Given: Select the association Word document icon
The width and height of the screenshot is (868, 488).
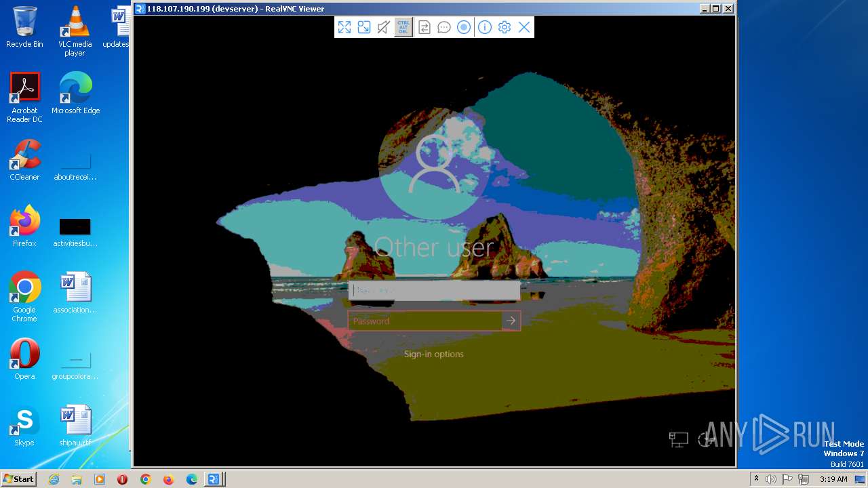Looking at the screenshot, I should (75, 293).
